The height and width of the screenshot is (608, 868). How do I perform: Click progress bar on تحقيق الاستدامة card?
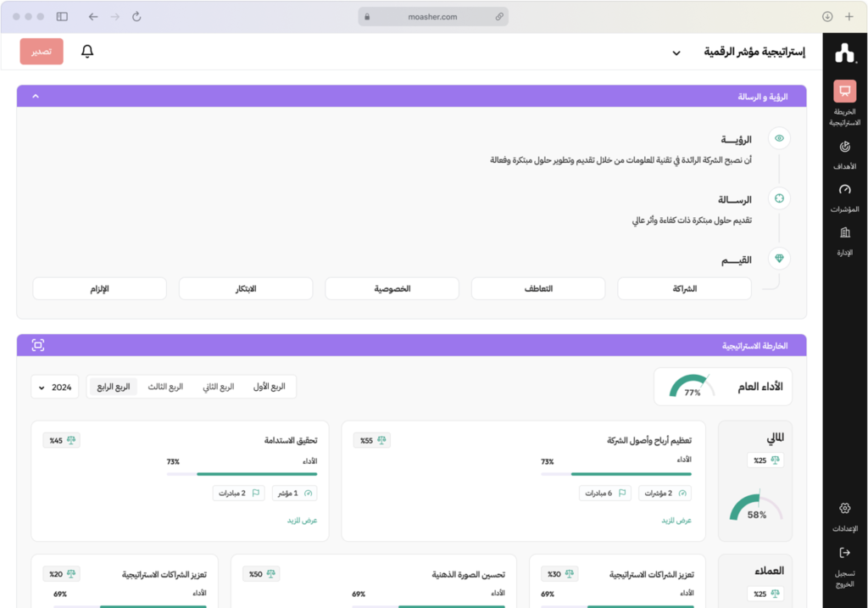(x=242, y=474)
